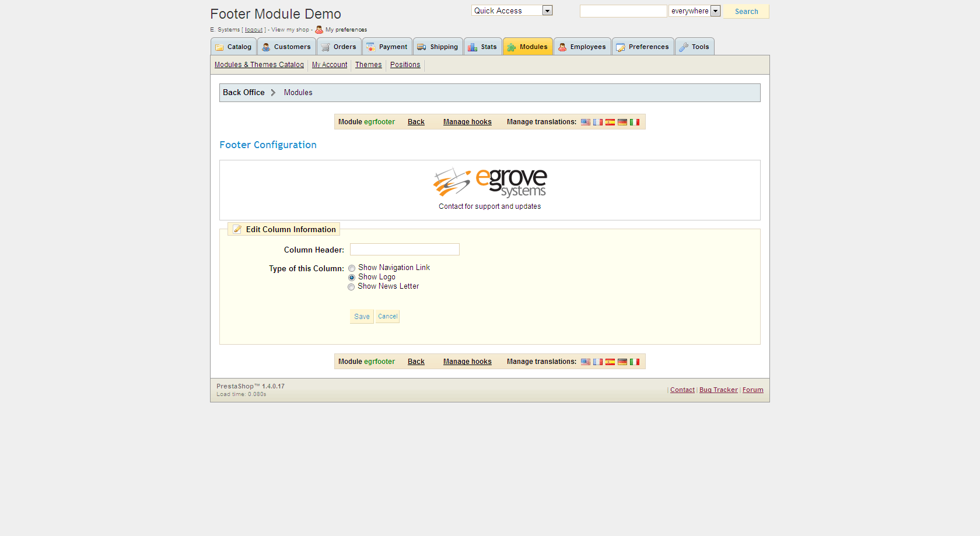This screenshot has height=536, width=980.
Task: Click the bottom Manage hooks link
Action: click(467, 362)
